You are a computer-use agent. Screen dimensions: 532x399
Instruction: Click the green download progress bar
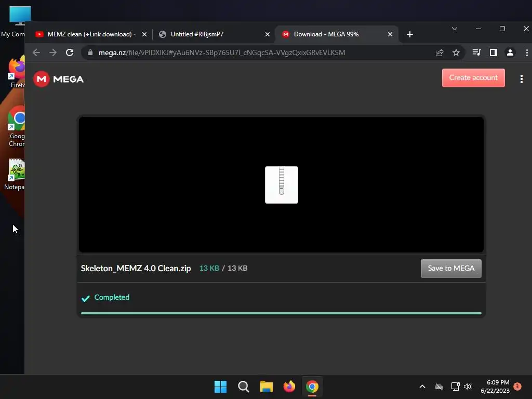pyautogui.click(x=281, y=313)
